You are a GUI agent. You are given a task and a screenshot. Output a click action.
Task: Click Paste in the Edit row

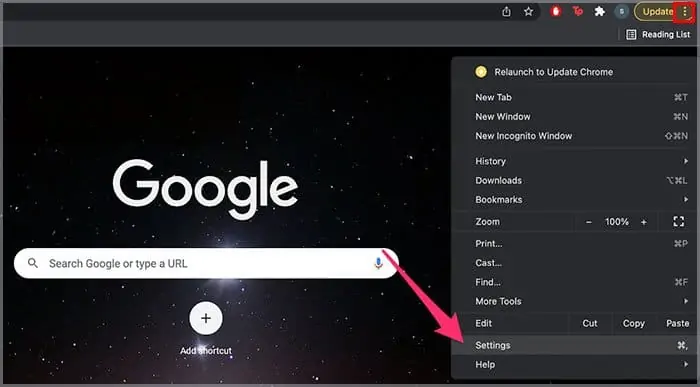[x=677, y=323]
